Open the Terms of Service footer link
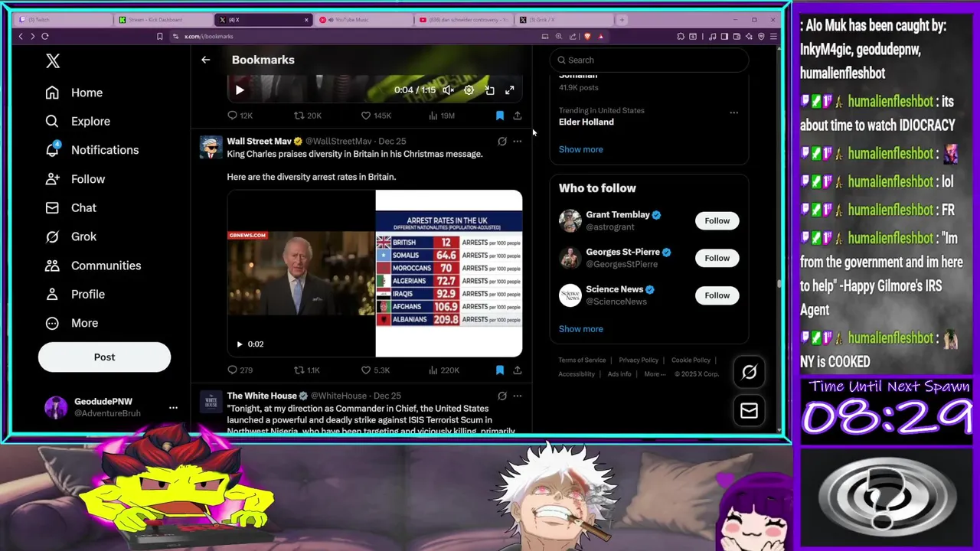The width and height of the screenshot is (980, 551). click(x=582, y=360)
